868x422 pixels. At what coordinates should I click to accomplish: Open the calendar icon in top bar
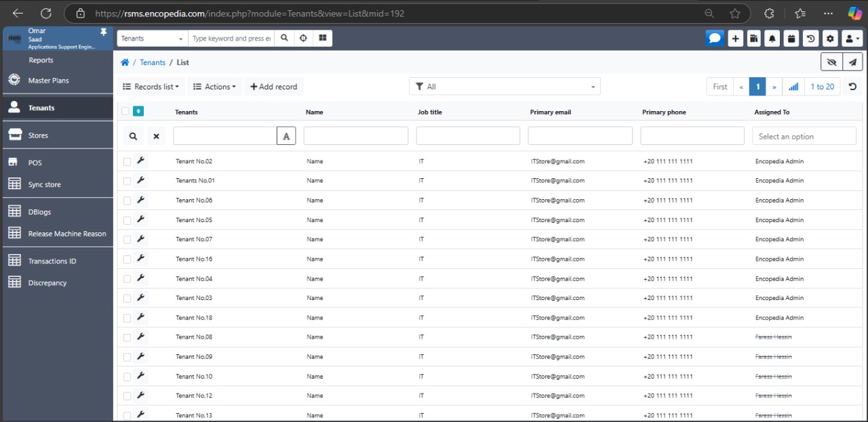click(x=791, y=39)
